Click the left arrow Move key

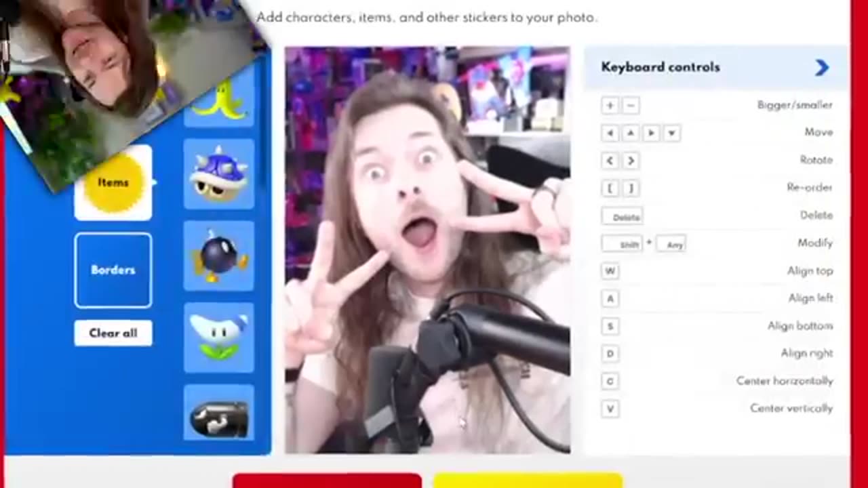610,133
